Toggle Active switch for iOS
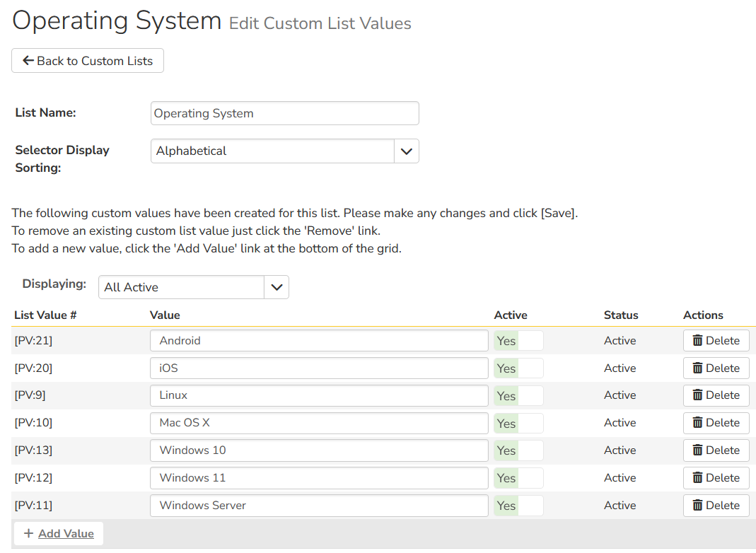Screen dimensions: 756x553 point(518,368)
